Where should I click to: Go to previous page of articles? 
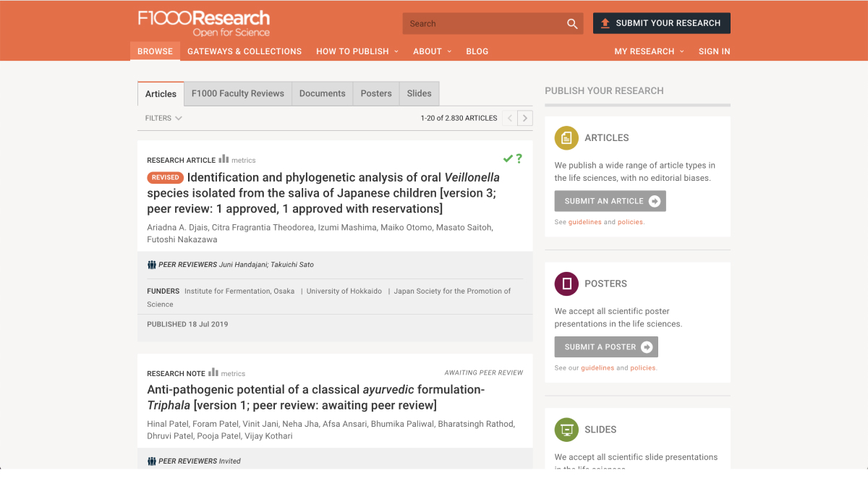pos(510,118)
